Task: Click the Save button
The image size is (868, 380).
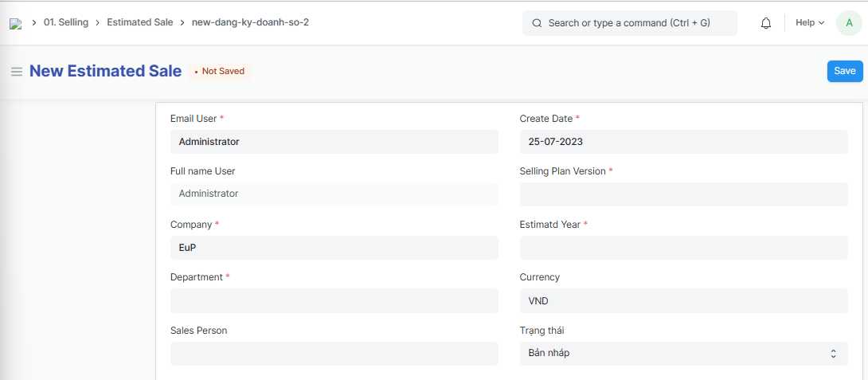Action: click(x=844, y=71)
